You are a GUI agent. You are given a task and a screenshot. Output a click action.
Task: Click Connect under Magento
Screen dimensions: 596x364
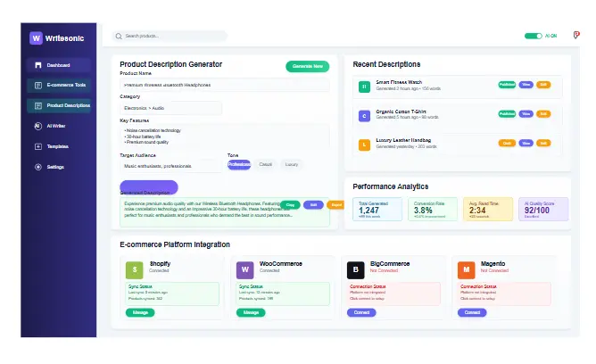tap(472, 313)
